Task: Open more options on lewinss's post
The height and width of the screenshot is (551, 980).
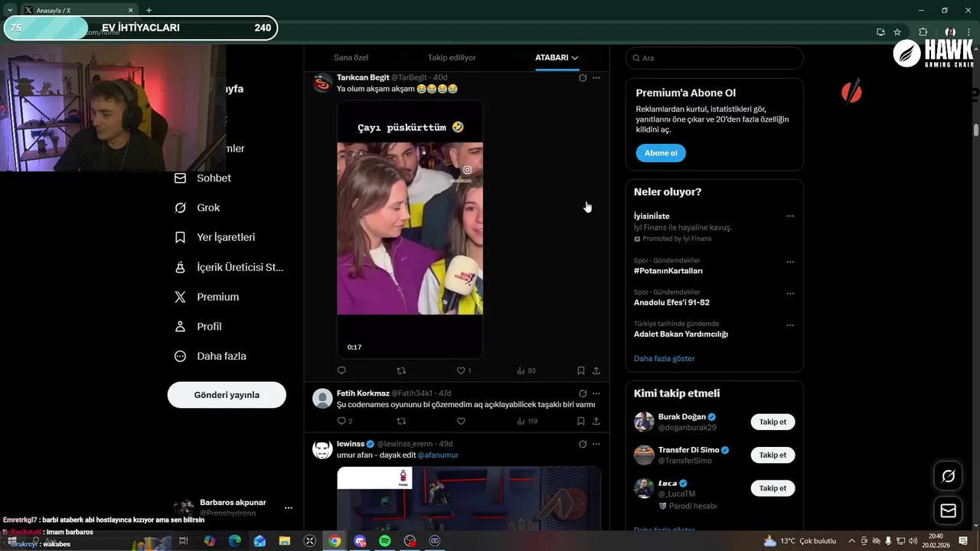Action: 596,444
